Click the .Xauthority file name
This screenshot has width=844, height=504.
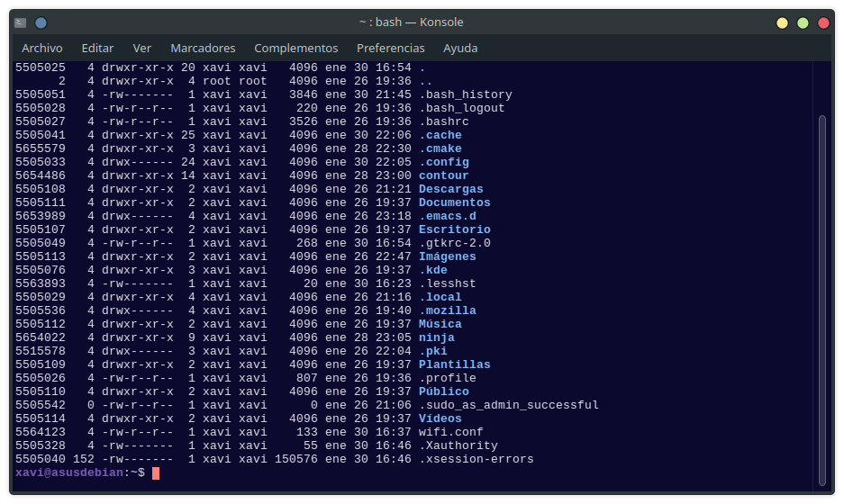click(458, 445)
